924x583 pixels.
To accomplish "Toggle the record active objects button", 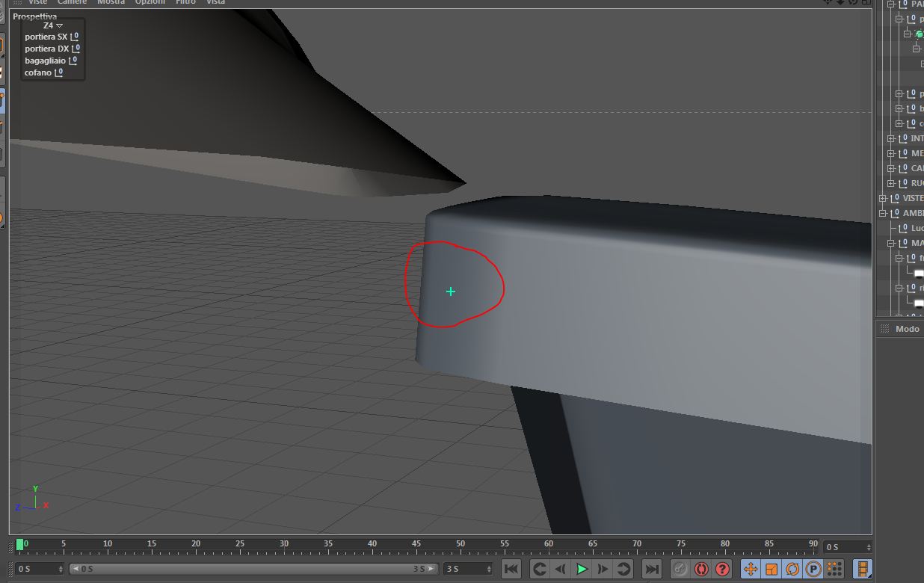I will tap(680, 569).
